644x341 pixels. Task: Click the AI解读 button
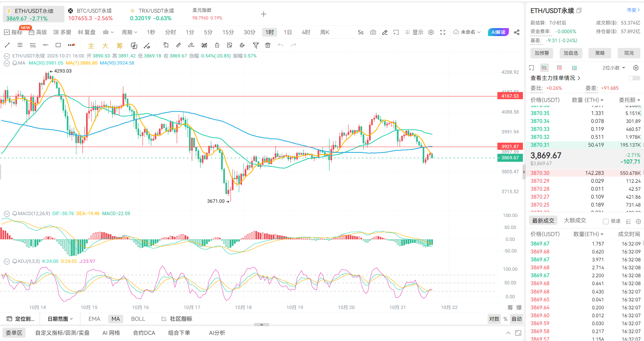click(498, 32)
